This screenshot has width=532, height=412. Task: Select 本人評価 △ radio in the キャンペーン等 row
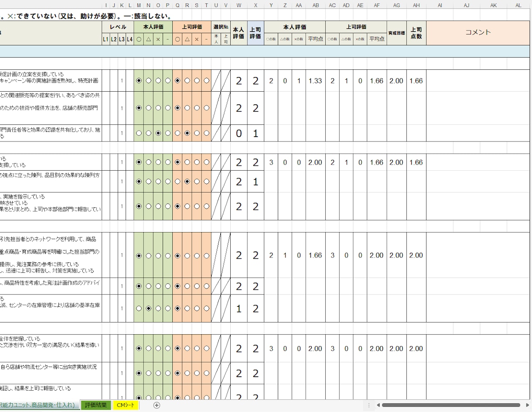coord(149,81)
